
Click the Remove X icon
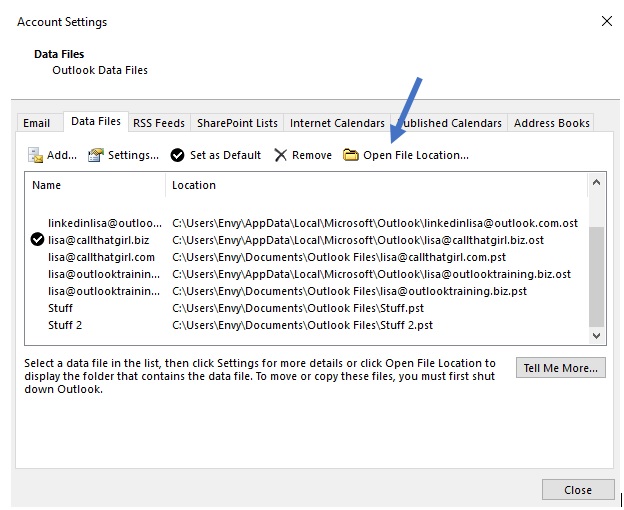281,155
